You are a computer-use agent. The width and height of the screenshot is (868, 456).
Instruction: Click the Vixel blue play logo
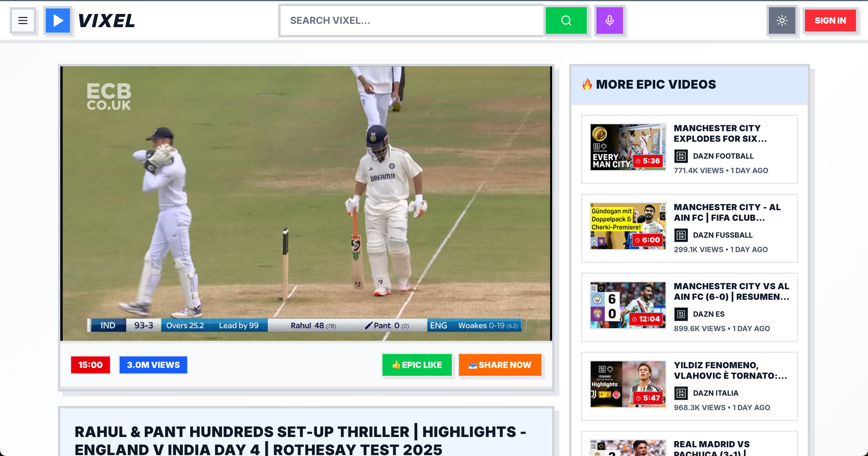pyautogui.click(x=58, y=21)
